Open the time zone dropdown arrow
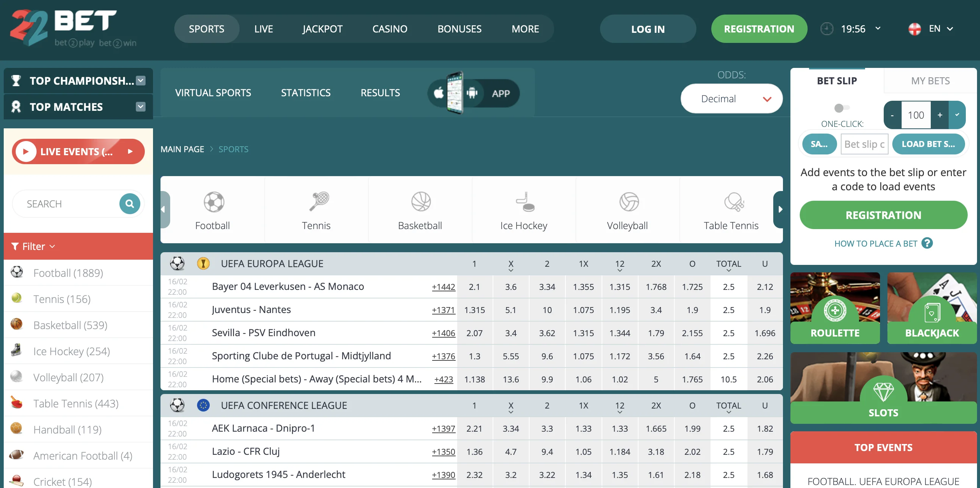The height and width of the screenshot is (488, 980). point(878,28)
